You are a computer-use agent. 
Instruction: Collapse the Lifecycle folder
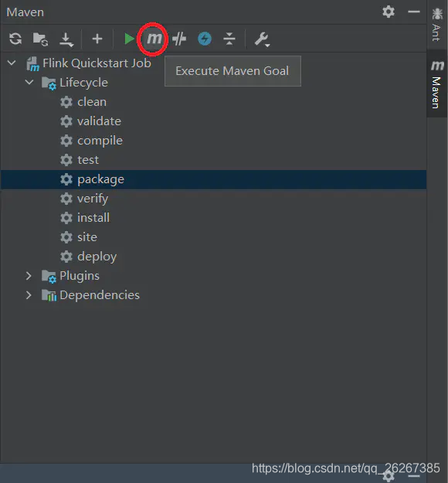(29, 82)
